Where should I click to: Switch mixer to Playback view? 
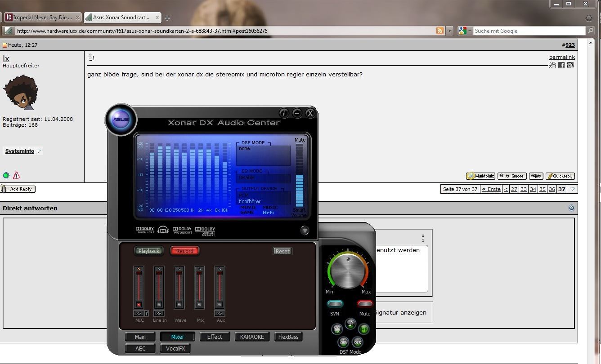click(x=149, y=251)
